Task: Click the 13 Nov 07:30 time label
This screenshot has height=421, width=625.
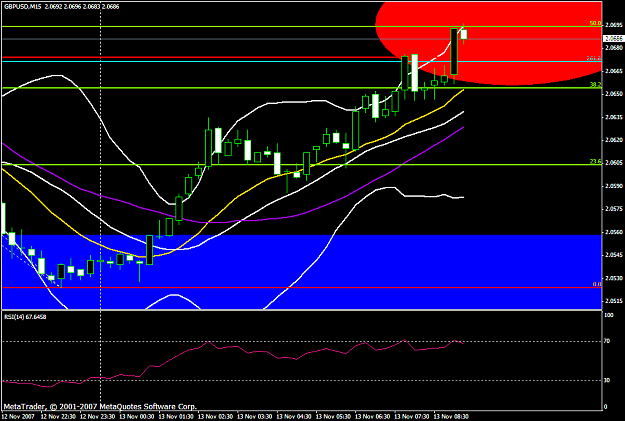Action: [412, 417]
